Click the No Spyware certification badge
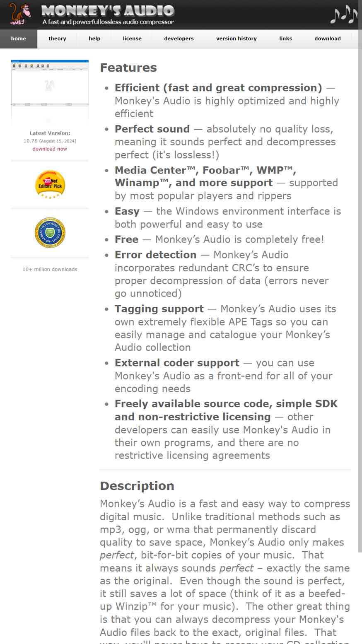The image size is (362, 644). pos(50,233)
